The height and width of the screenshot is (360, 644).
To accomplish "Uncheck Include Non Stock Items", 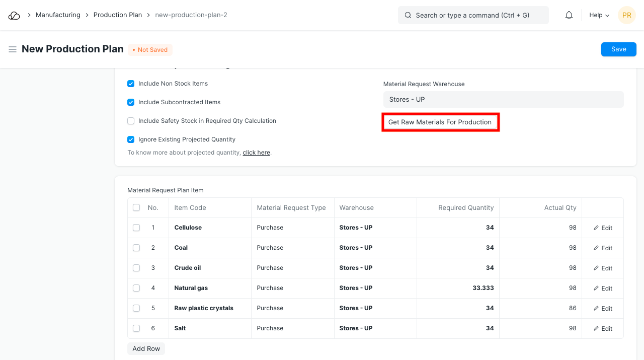I will pos(131,84).
